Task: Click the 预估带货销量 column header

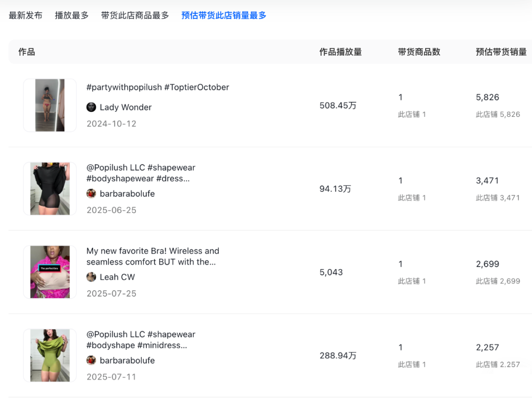Action: tap(501, 52)
